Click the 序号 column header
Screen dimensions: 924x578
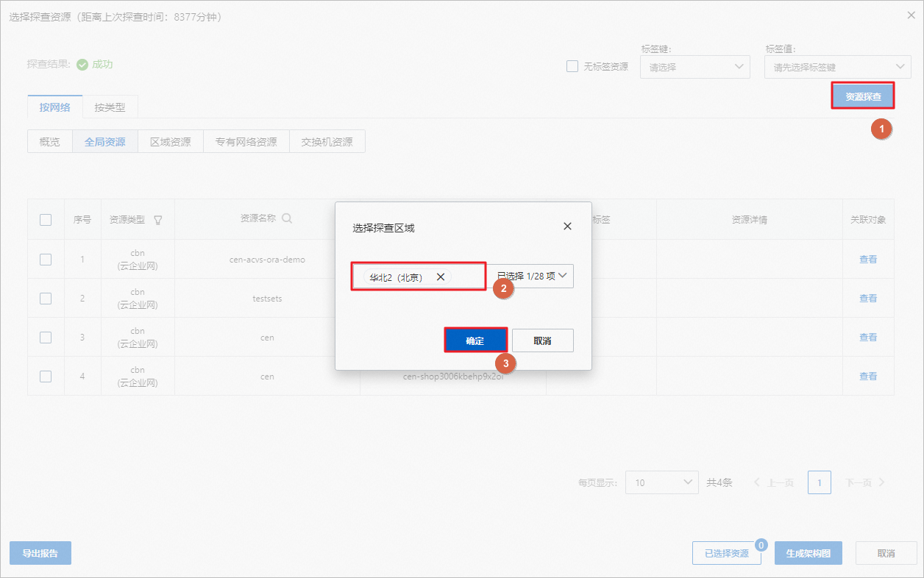click(x=82, y=219)
